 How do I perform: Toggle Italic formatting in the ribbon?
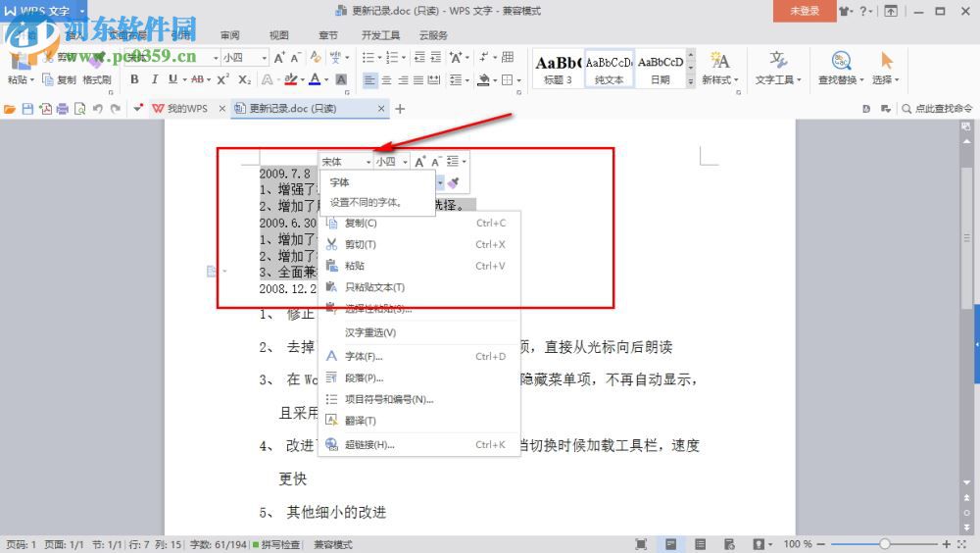[x=155, y=79]
